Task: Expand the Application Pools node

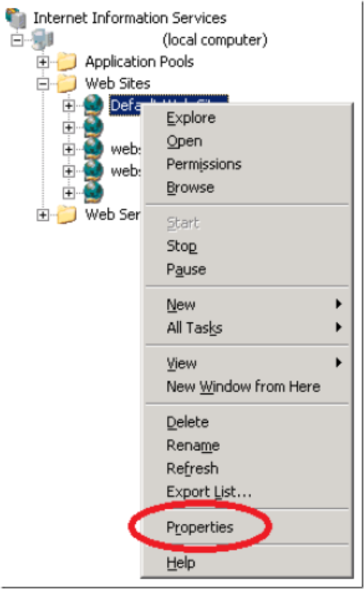Action: tap(42, 61)
